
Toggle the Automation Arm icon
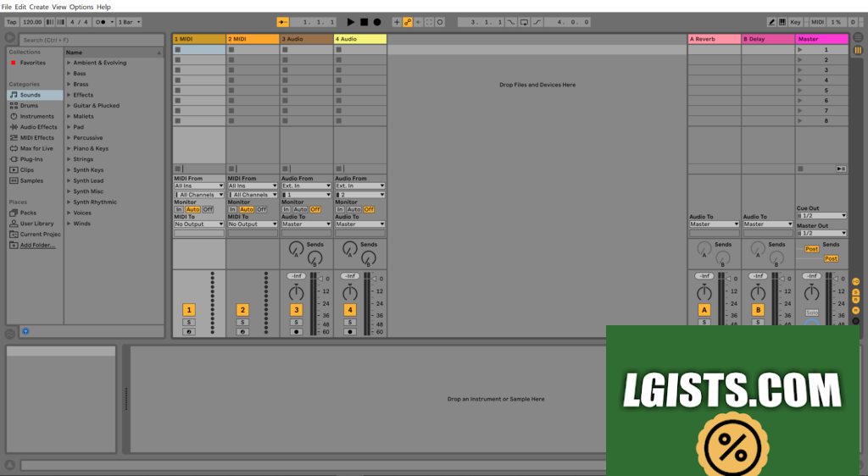coord(408,22)
